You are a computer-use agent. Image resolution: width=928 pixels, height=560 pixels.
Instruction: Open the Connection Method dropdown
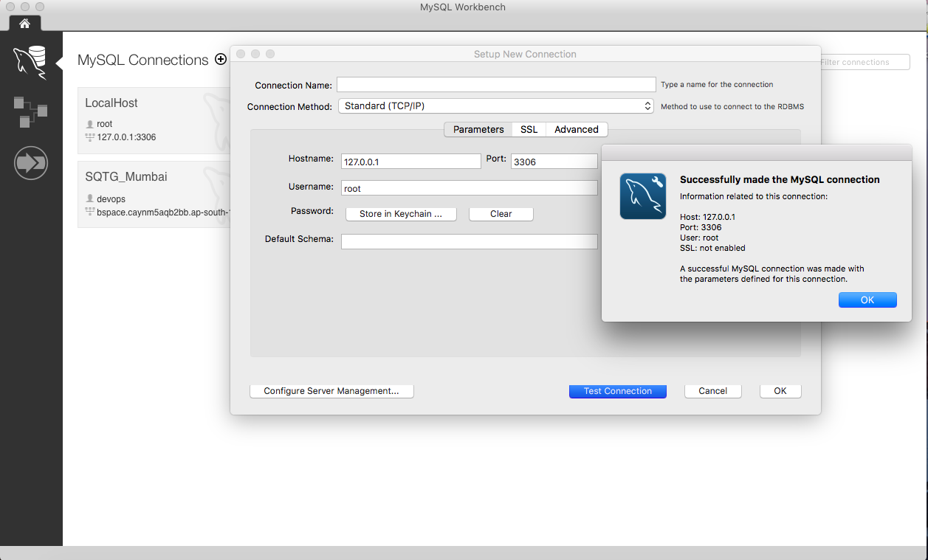(x=496, y=106)
